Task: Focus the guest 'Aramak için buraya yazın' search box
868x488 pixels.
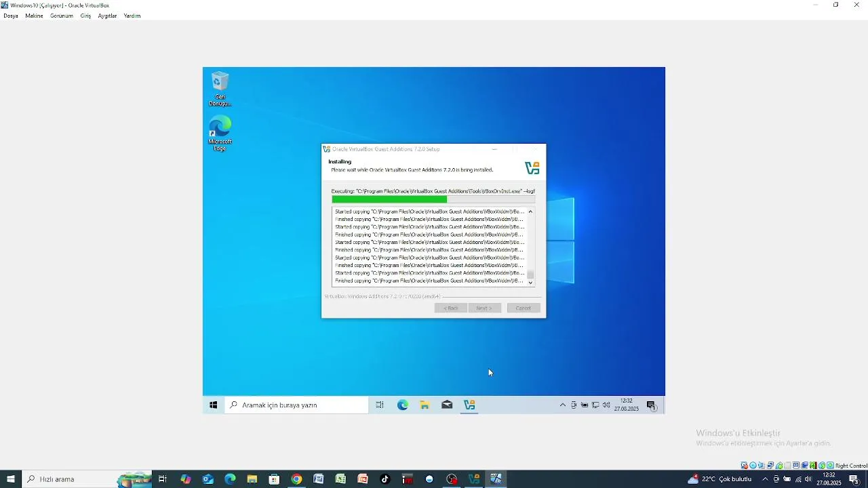Action: [x=296, y=405]
